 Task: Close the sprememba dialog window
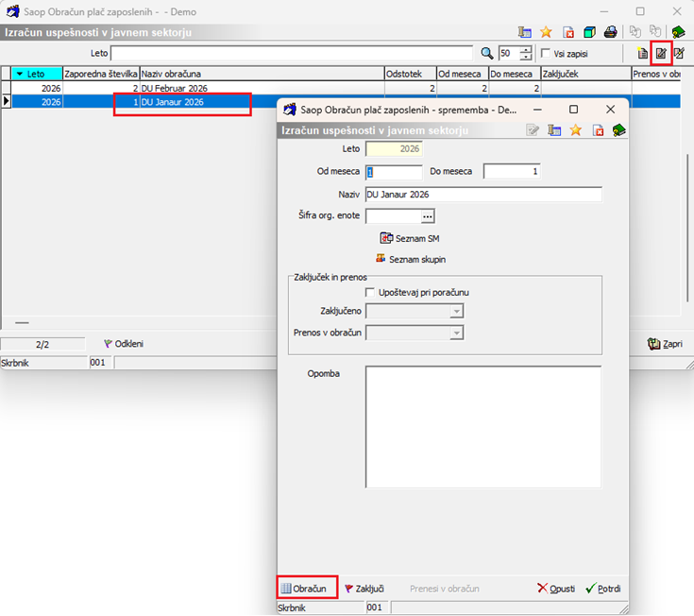610,110
